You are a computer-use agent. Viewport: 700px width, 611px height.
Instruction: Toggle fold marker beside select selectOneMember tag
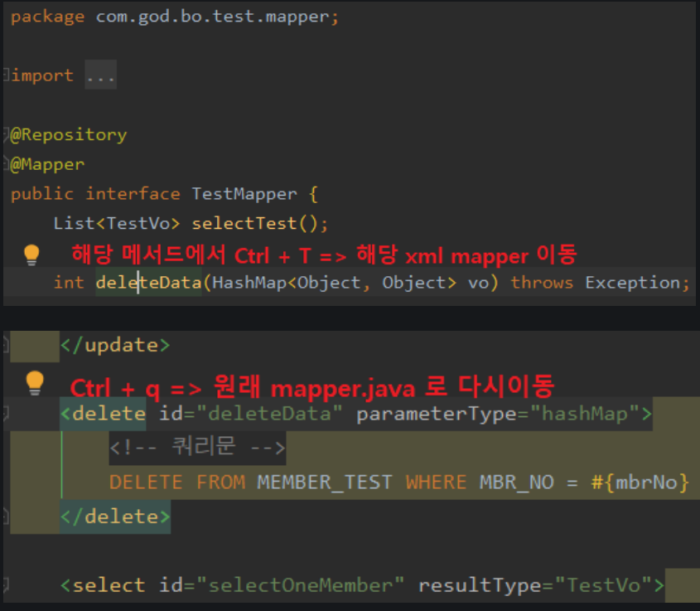5,584
